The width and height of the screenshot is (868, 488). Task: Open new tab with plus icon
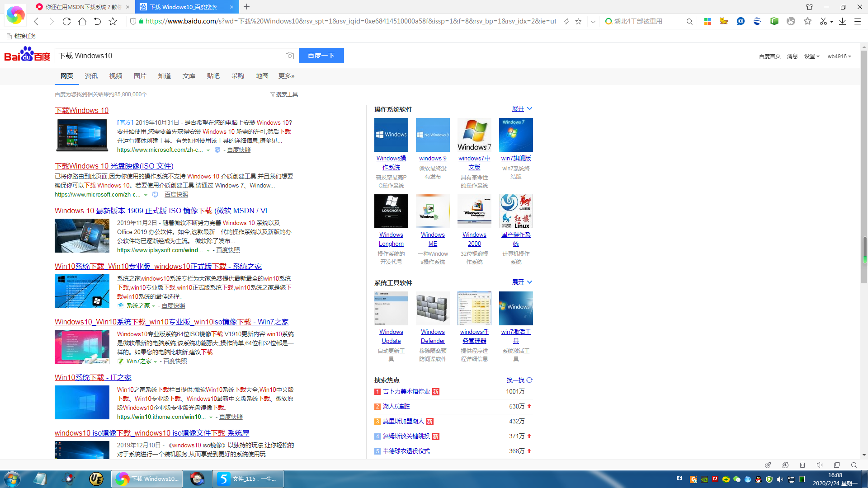click(x=246, y=7)
